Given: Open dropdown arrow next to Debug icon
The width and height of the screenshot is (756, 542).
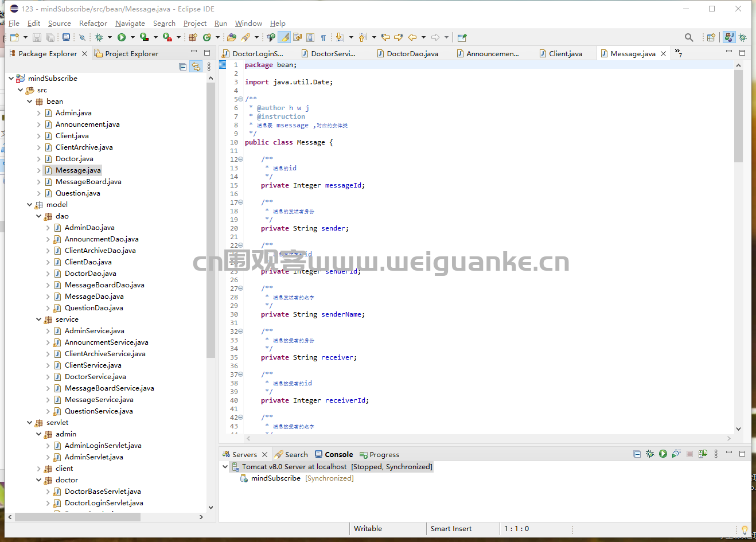Looking at the screenshot, I should point(110,37).
